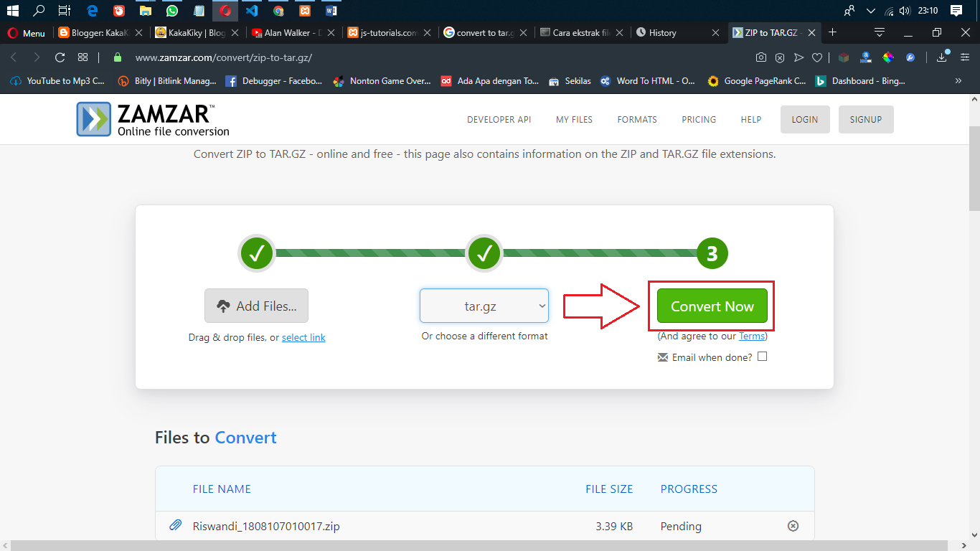Enable Email when done checkbox
Image resolution: width=980 pixels, height=551 pixels.
pyautogui.click(x=762, y=357)
